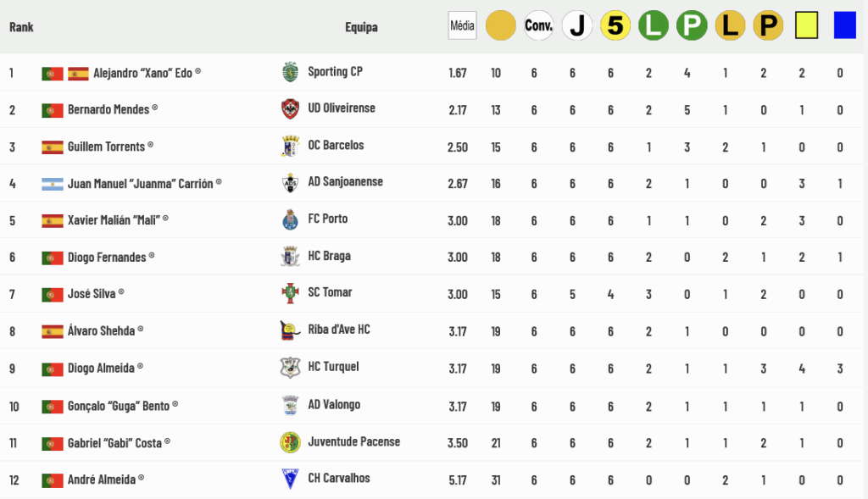Image resolution: width=868 pixels, height=499 pixels.
Task: Click the yellow card column header
Action: tap(806, 26)
